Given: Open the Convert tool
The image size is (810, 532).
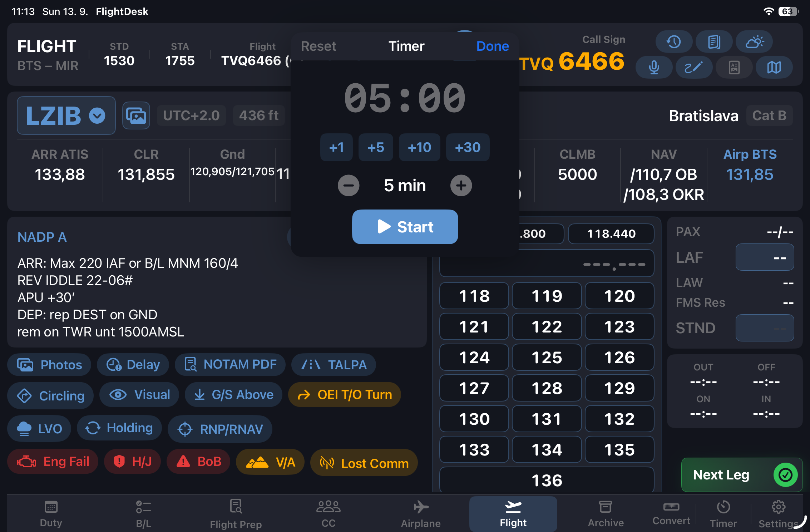Looking at the screenshot, I should [x=671, y=514].
